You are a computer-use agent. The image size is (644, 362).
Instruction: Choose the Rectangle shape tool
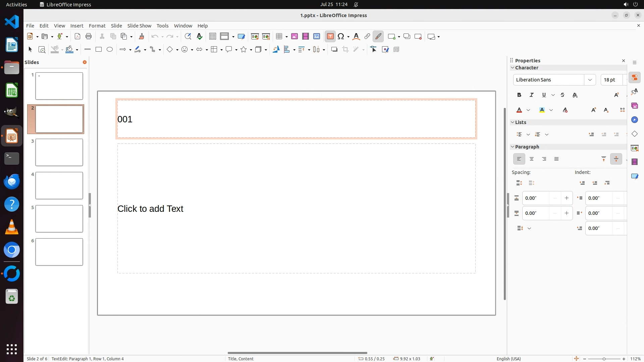point(99,50)
